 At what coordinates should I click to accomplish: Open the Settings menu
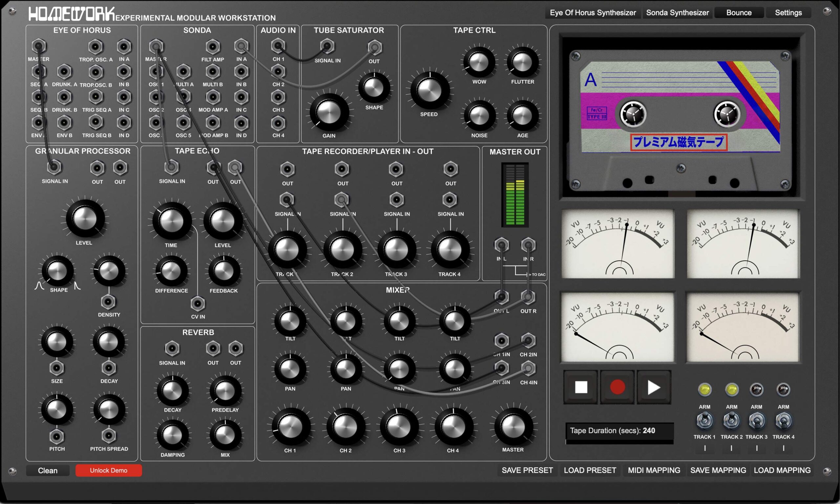tap(788, 12)
